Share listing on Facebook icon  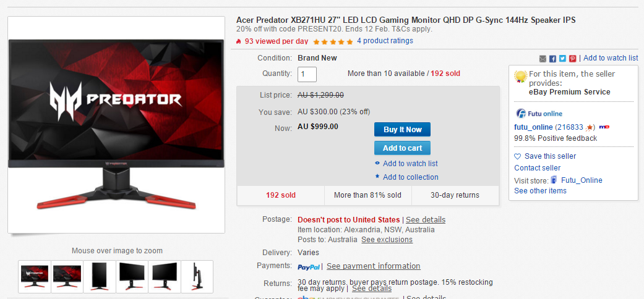[x=552, y=59]
